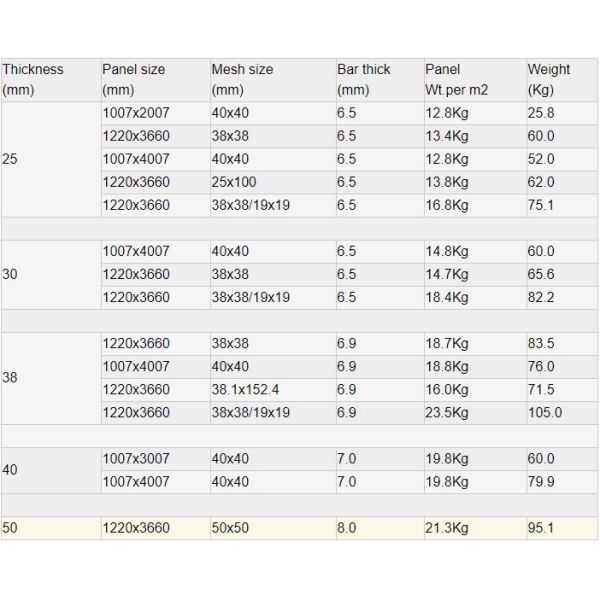This screenshot has height=600, width=600.
Task: Click the 23.5Kg panel weight cell
Action: point(446,412)
